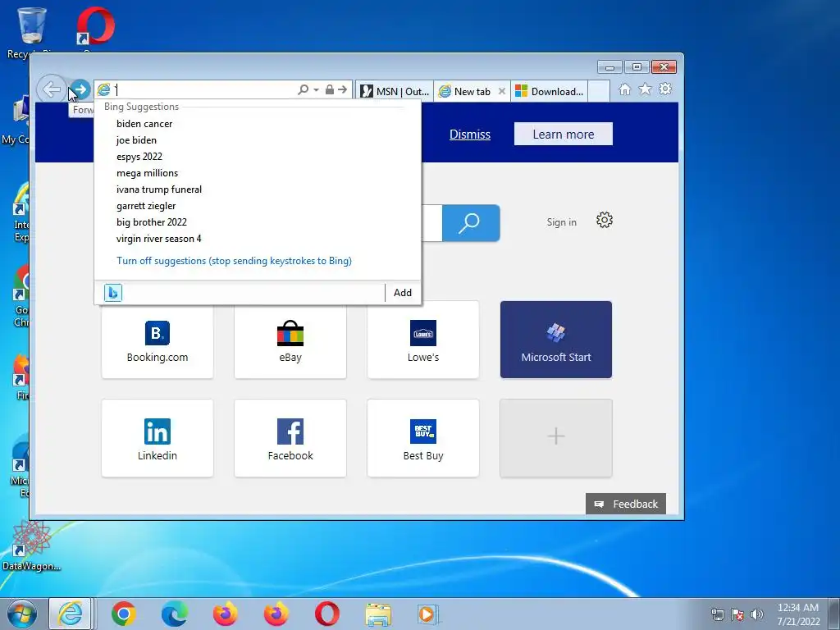Click Internet Explorer taskbar icon
The image size is (840, 630).
71,614
